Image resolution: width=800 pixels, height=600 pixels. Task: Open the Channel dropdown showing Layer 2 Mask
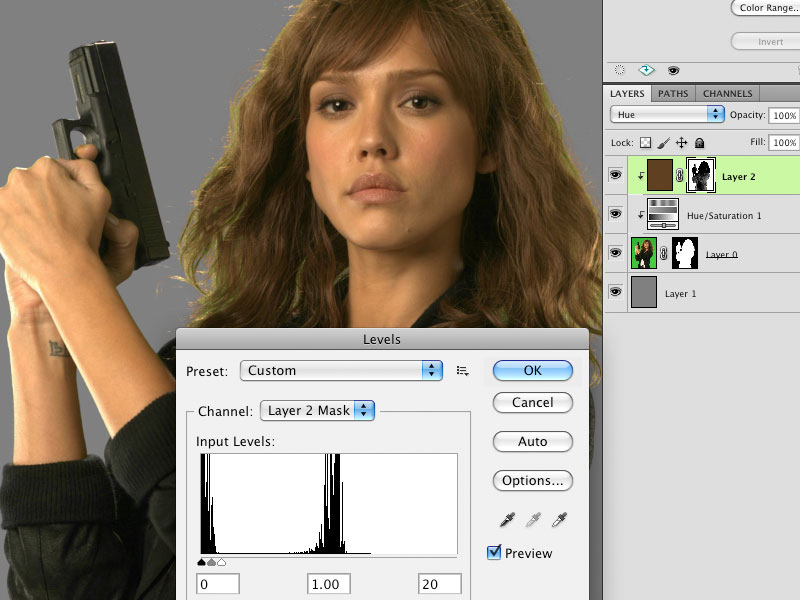[316, 410]
